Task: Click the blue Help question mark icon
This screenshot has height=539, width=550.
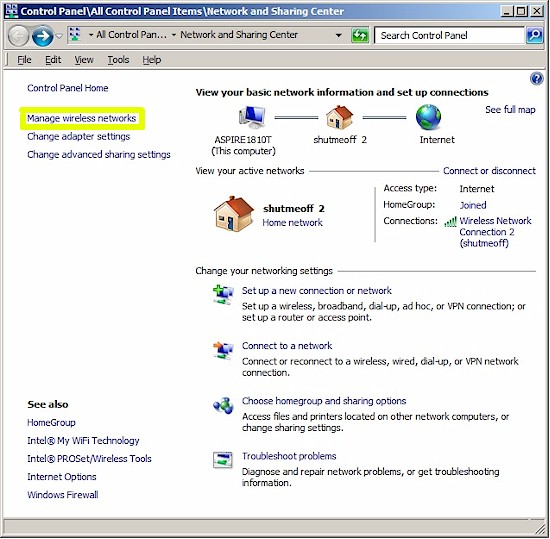Action: (x=536, y=79)
